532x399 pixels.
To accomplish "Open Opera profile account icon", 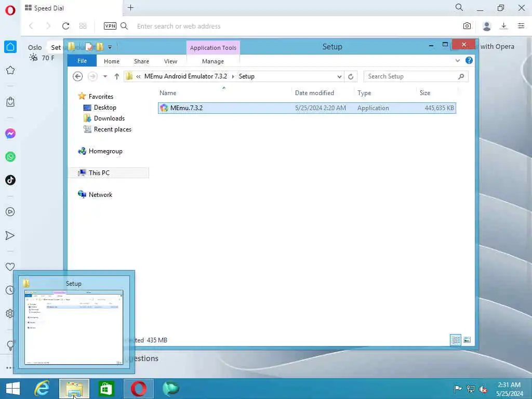I will [486, 26].
